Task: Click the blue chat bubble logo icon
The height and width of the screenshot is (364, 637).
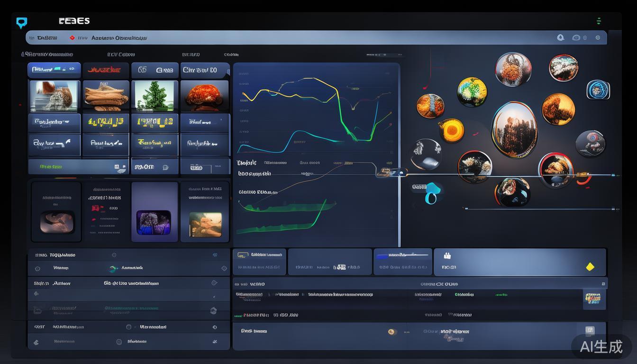Action: tap(22, 22)
